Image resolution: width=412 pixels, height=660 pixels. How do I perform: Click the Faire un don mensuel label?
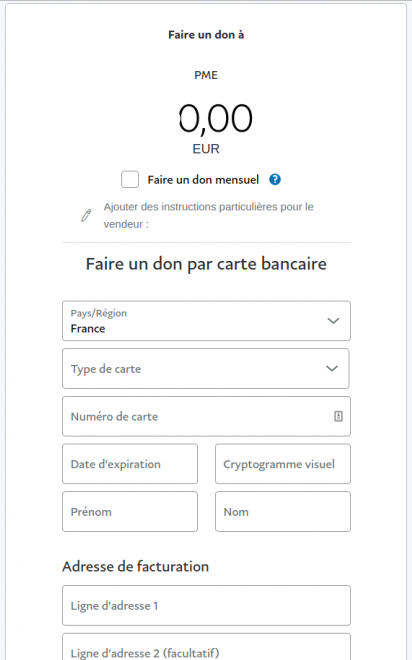(203, 180)
